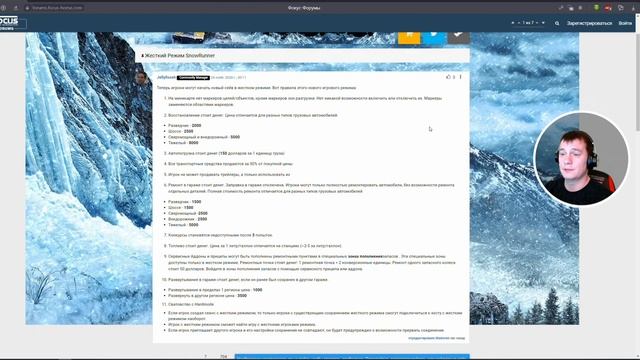Click the Community Manager badge
The width and height of the screenshot is (640, 360).
(x=193, y=78)
